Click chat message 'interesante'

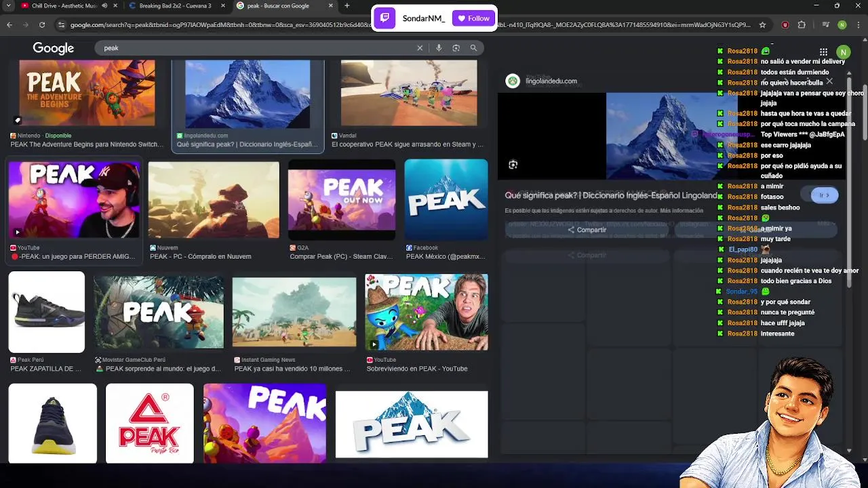[x=777, y=333]
